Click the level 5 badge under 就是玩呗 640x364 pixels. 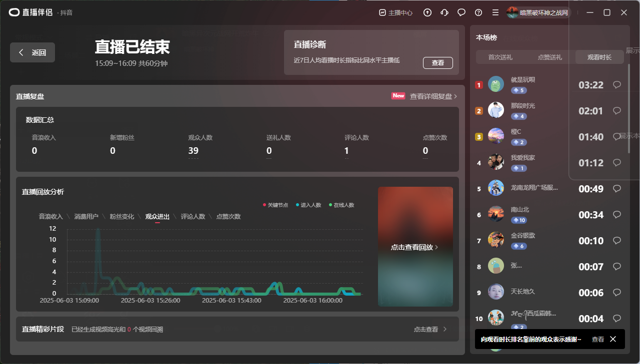[518, 90]
